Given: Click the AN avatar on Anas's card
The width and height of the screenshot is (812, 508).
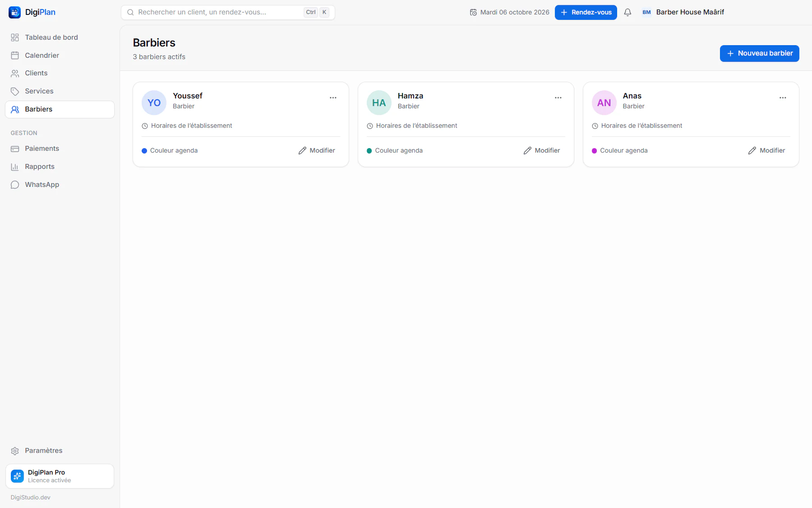Looking at the screenshot, I should 604,103.
